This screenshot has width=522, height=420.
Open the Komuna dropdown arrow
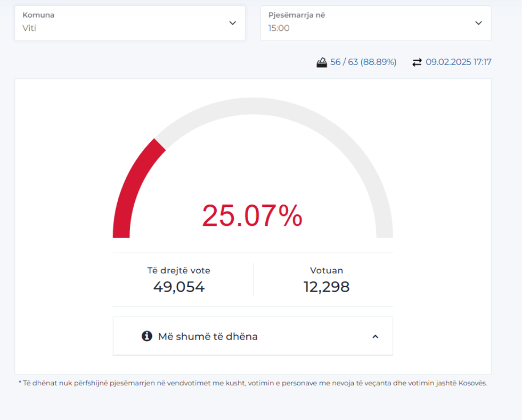[232, 23]
